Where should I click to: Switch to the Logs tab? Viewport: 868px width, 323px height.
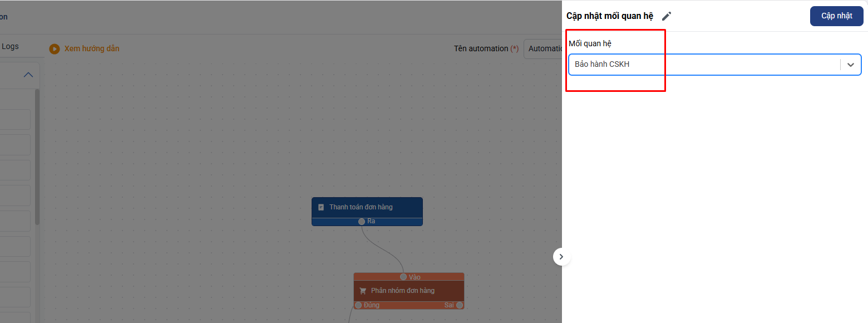pyautogui.click(x=10, y=47)
